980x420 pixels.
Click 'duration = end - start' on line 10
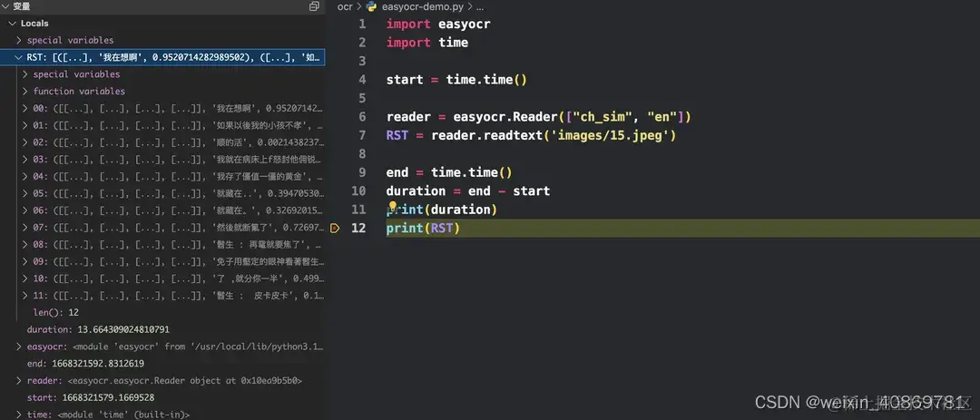coord(467,191)
